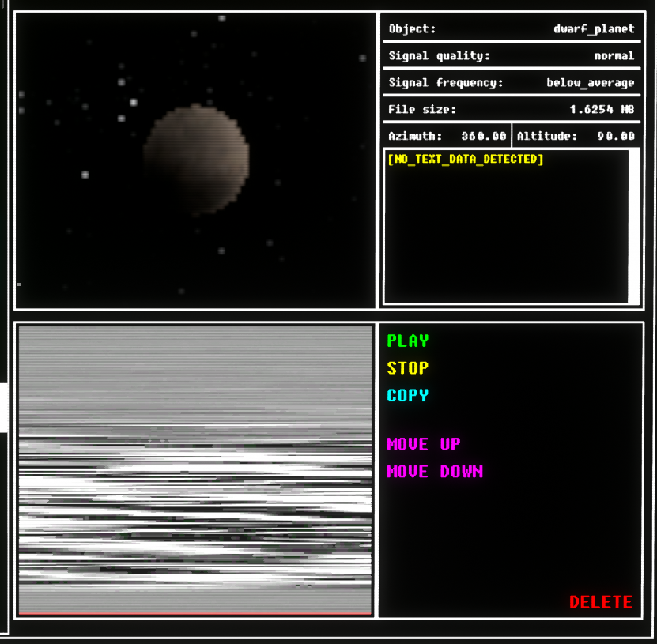
Task: Click the Object label
Action: pyautogui.click(x=412, y=29)
